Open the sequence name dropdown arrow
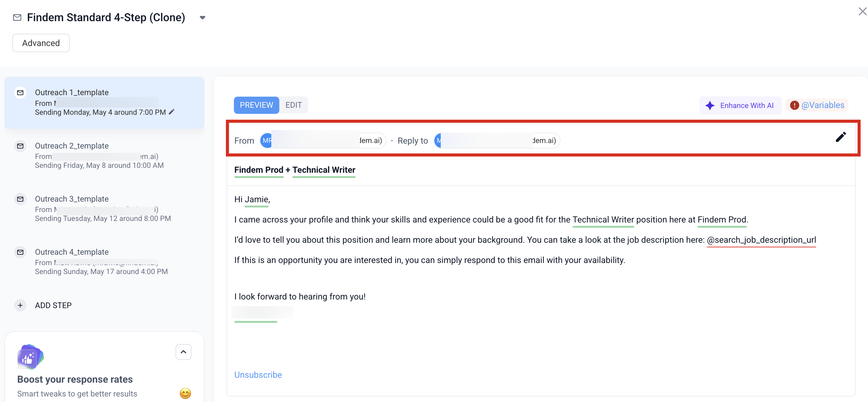Image resolution: width=868 pixels, height=402 pixels. (x=203, y=17)
